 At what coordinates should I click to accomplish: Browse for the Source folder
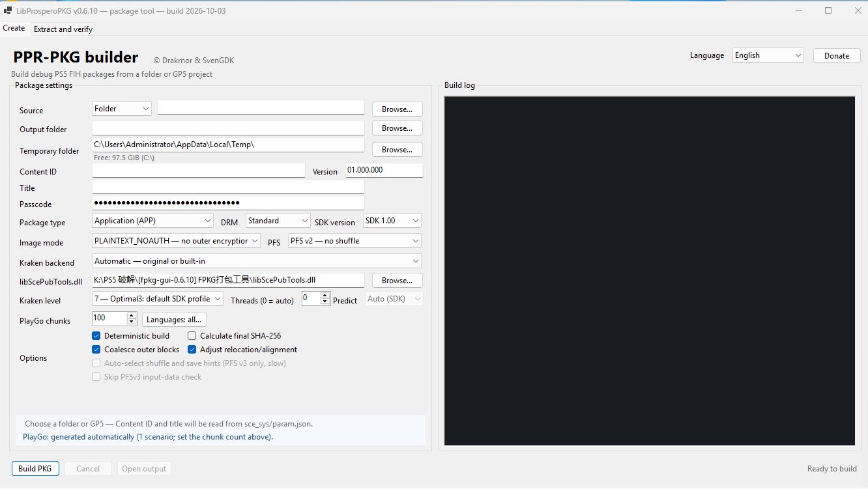pyautogui.click(x=398, y=109)
